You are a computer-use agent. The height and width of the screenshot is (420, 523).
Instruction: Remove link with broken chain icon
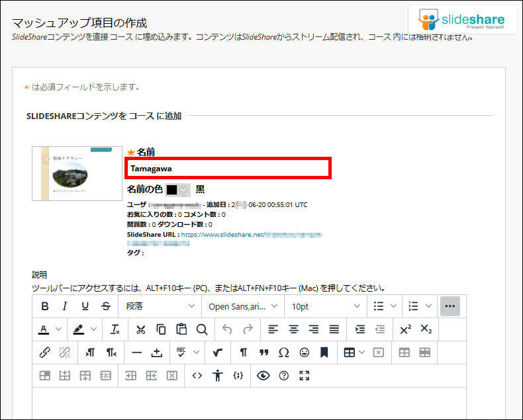click(65, 353)
